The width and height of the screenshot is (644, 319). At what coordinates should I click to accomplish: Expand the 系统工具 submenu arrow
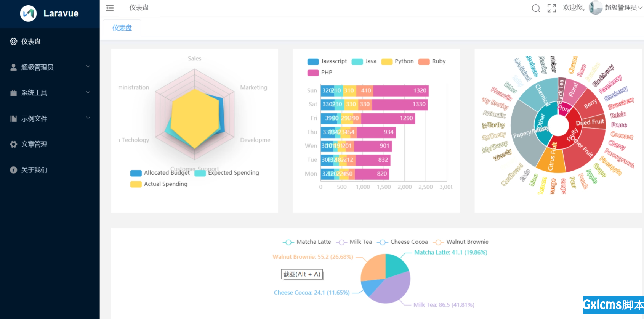88,92
